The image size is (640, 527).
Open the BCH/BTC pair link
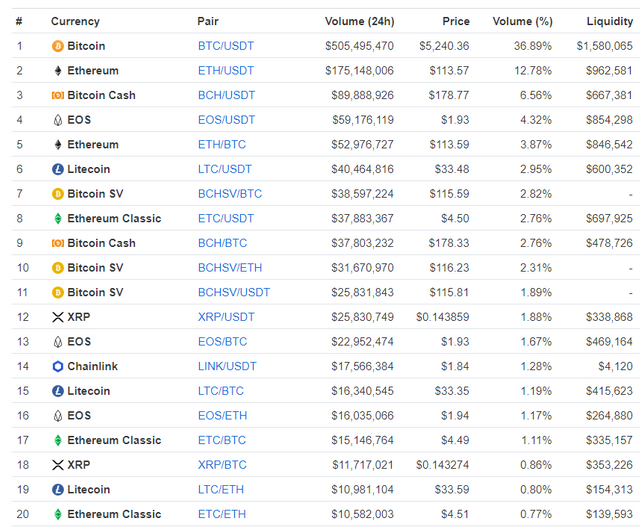[x=222, y=243]
